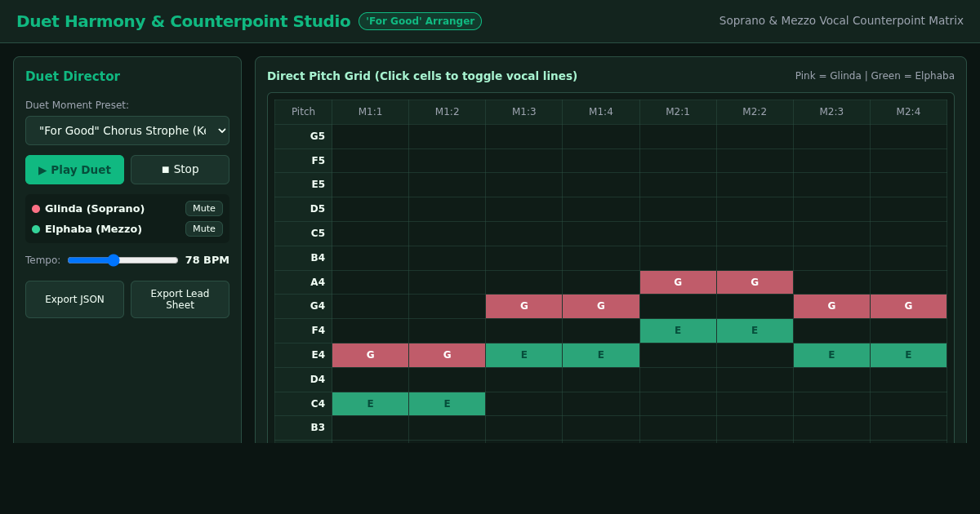This screenshot has height=514, width=980.
Task: Toggle Glinda note at G4 in M1:3
Action: pos(523,307)
